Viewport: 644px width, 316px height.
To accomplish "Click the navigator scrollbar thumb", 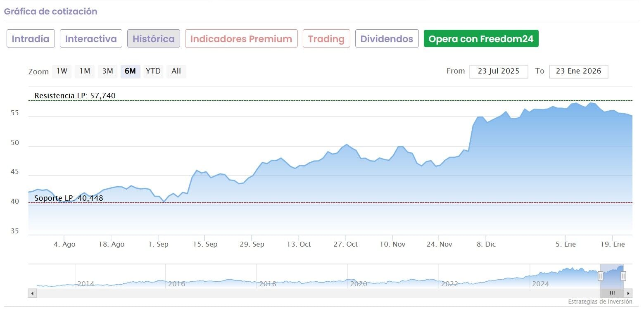I will (x=612, y=293).
